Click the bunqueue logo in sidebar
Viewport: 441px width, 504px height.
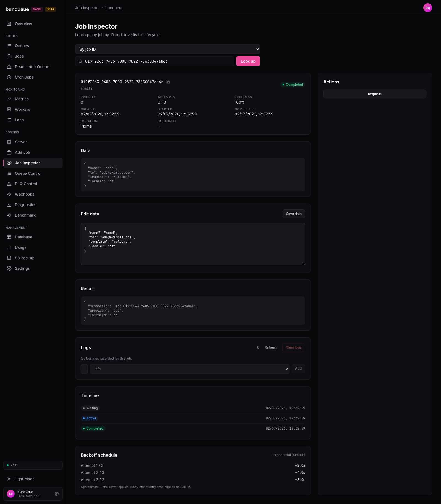point(17,9)
